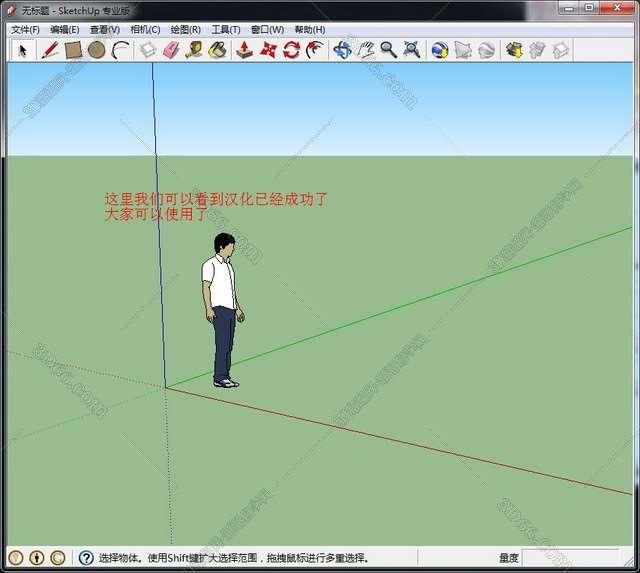Pick the Tape Measure tool
Image resolution: width=640 pixels, height=573 pixels.
pyautogui.click(x=194, y=50)
